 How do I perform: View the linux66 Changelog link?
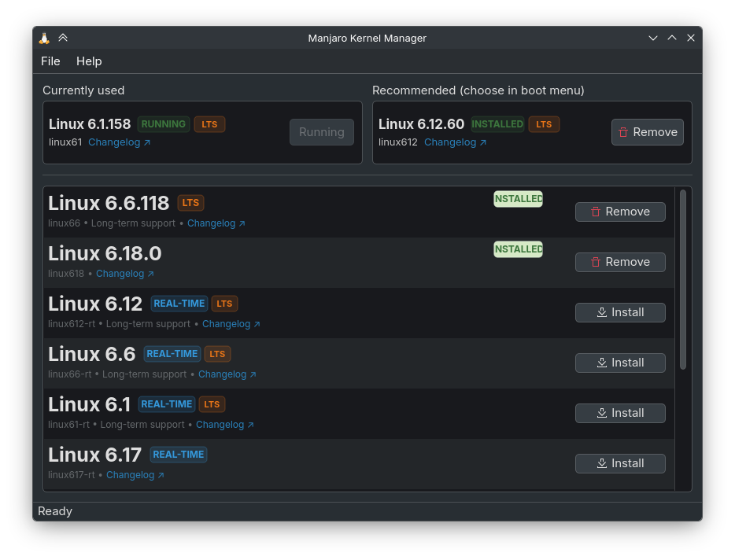pos(216,223)
